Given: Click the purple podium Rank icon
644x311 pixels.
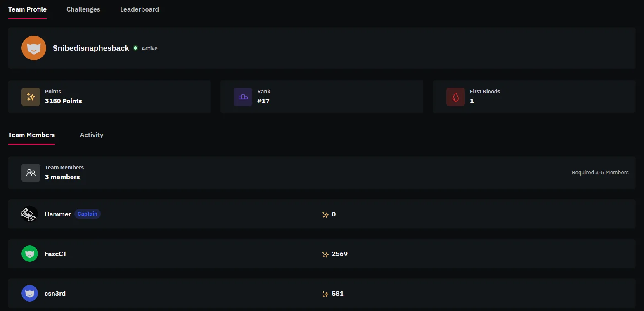Looking at the screenshot, I should [x=243, y=97].
